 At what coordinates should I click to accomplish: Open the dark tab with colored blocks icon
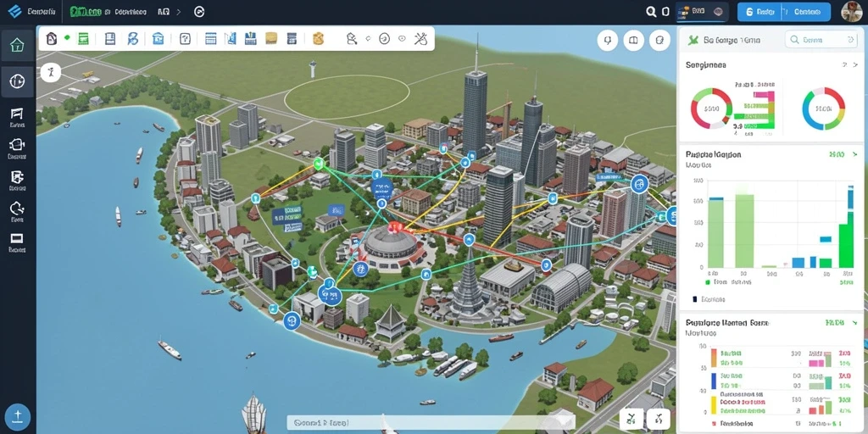point(703,11)
